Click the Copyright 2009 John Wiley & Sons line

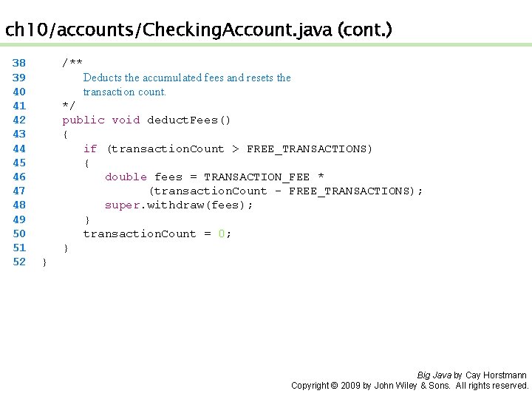(409, 386)
